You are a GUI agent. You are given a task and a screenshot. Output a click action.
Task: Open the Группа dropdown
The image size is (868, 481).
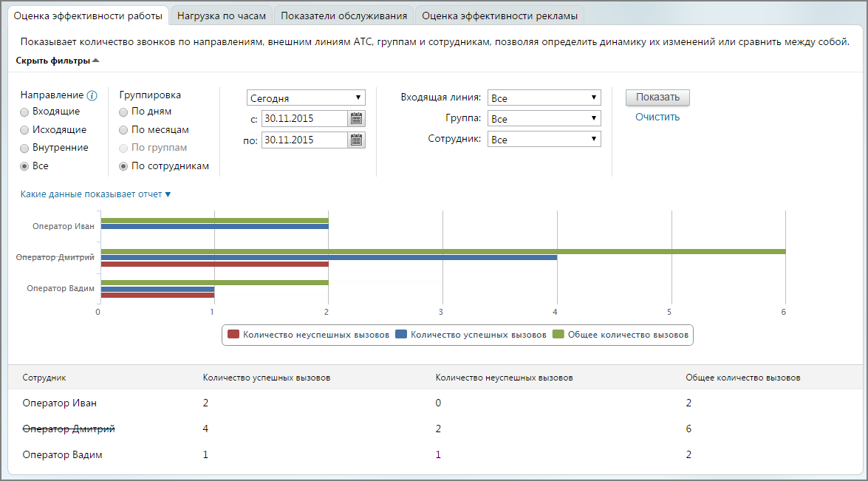pyautogui.click(x=544, y=118)
